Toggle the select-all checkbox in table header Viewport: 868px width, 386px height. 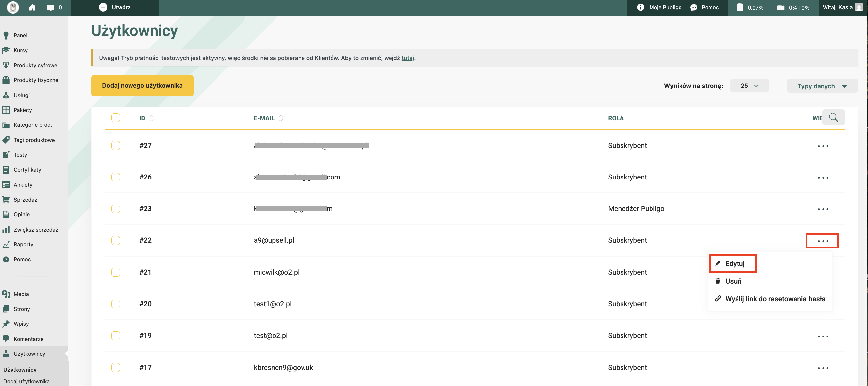[x=116, y=118]
